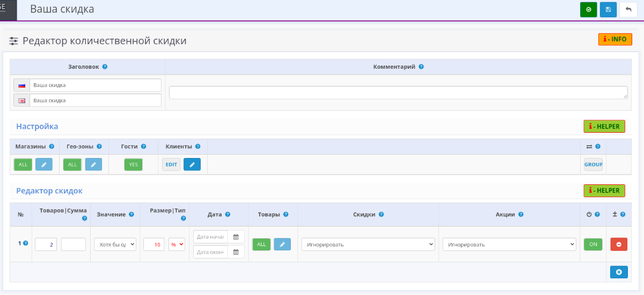Image resolution: width=644 pixels, height=295 pixels.
Task: Edit products with the pencil icon
Action: pos(282,244)
